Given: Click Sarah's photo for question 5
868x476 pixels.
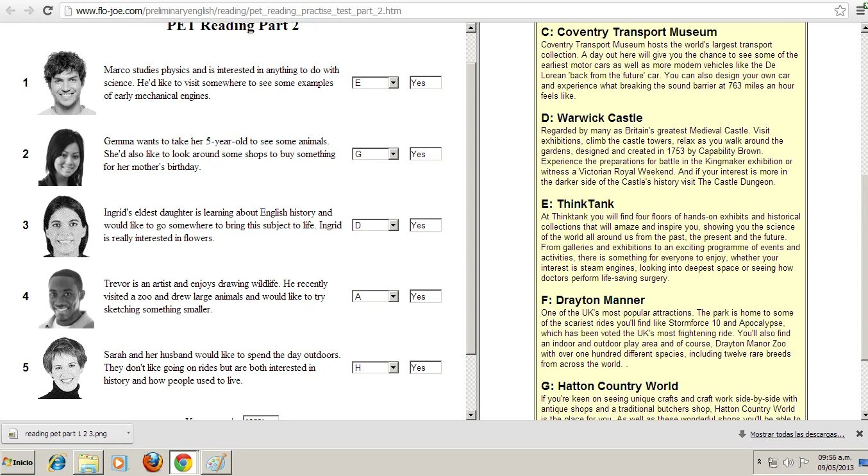Looking at the screenshot, I should 62,368.
